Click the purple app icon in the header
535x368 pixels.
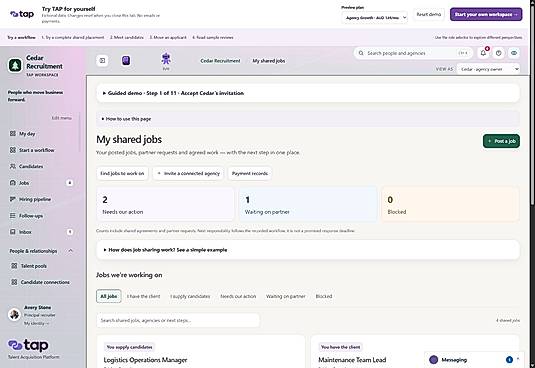coord(126,61)
